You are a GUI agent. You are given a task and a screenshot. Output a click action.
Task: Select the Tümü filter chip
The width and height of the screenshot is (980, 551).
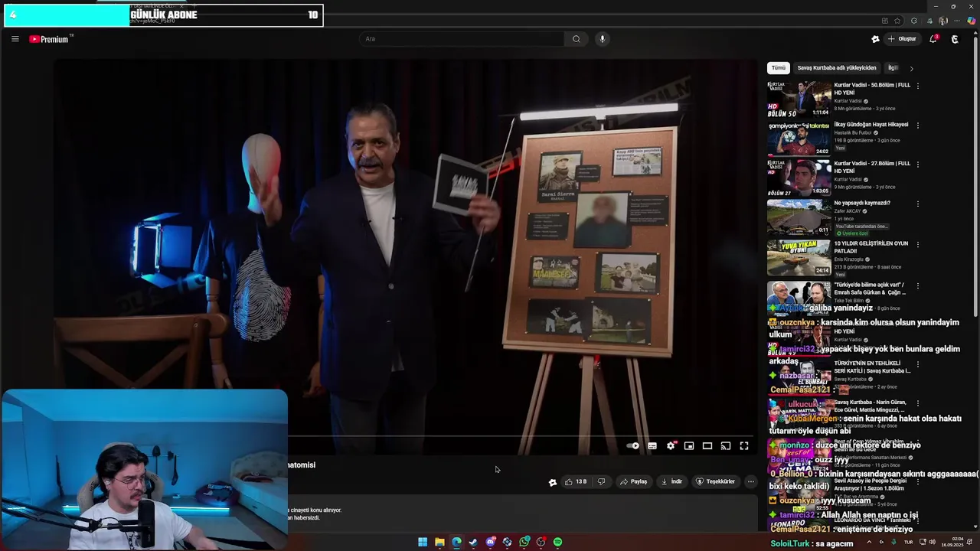tap(778, 68)
